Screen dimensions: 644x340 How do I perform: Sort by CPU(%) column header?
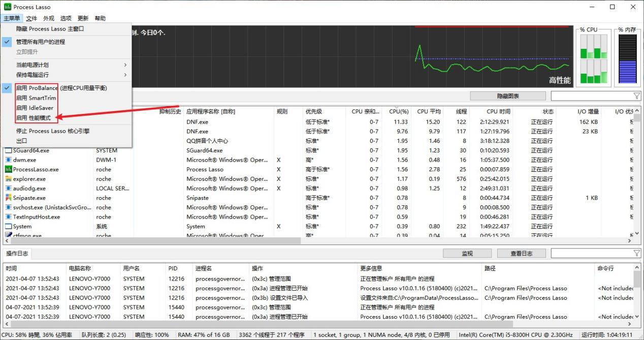[x=399, y=111]
